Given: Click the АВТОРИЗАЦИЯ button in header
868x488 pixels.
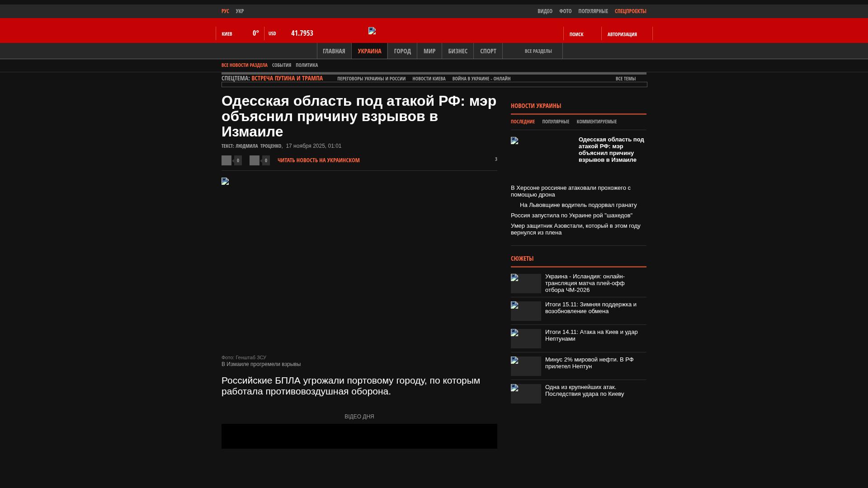Looking at the screenshot, I should [x=622, y=34].
